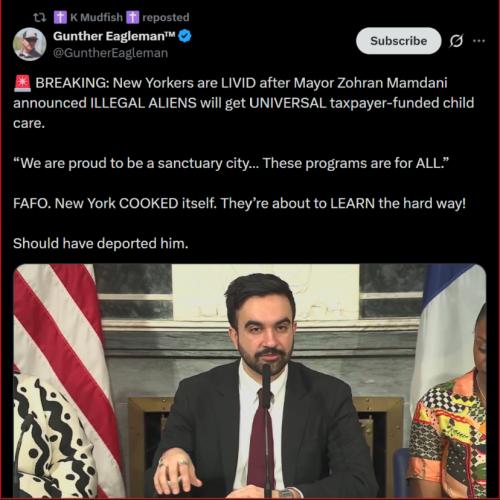The width and height of the screenshot is (500, 500).
Task: Click the "proud to be a sanctuary city" quote
Action: [x=231, y=163]
